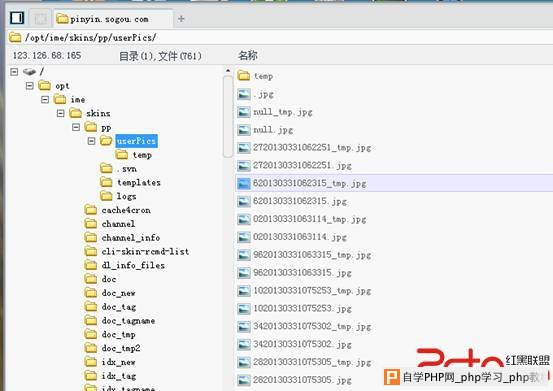Click the path field /opt/ime/skins/pp/userPics/
The height and width of the screenshot is (391, 553).
coord(279,37)
